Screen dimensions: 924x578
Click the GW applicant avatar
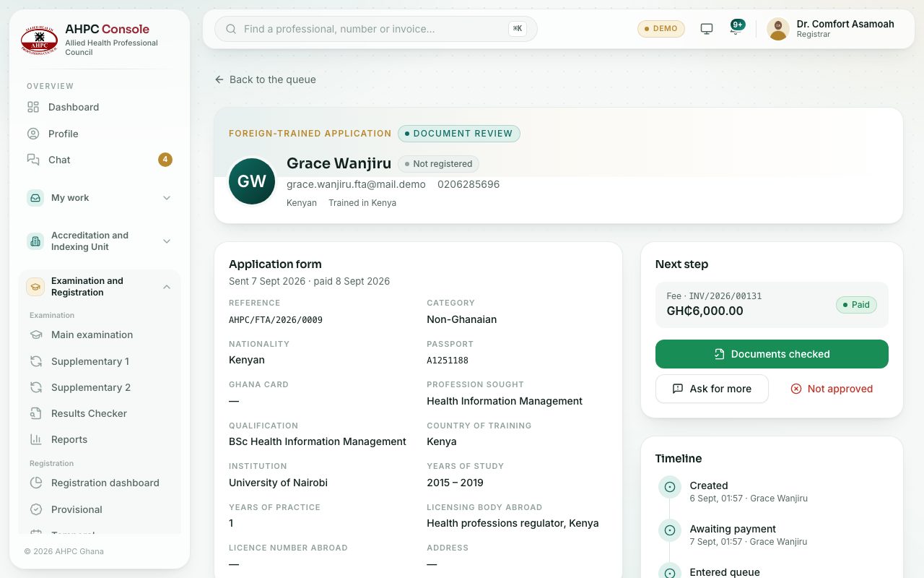[252, 181]
